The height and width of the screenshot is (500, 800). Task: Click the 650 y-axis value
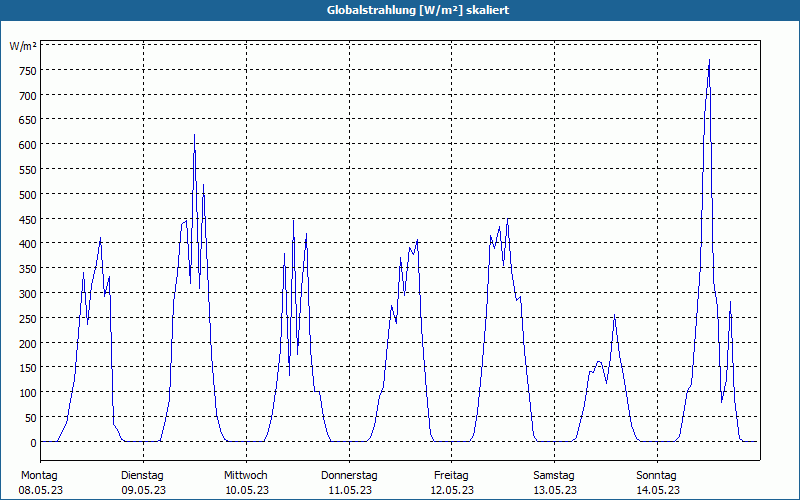tap(27, 121)
